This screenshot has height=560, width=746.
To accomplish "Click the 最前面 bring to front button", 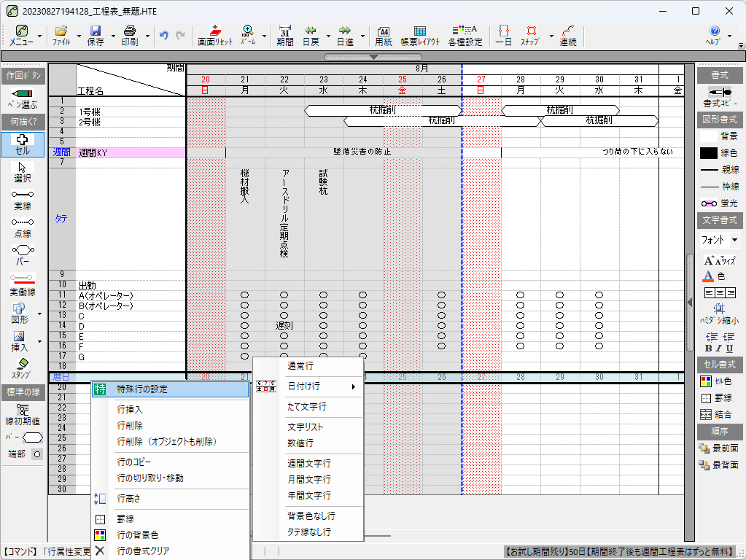I will point(719,448).
